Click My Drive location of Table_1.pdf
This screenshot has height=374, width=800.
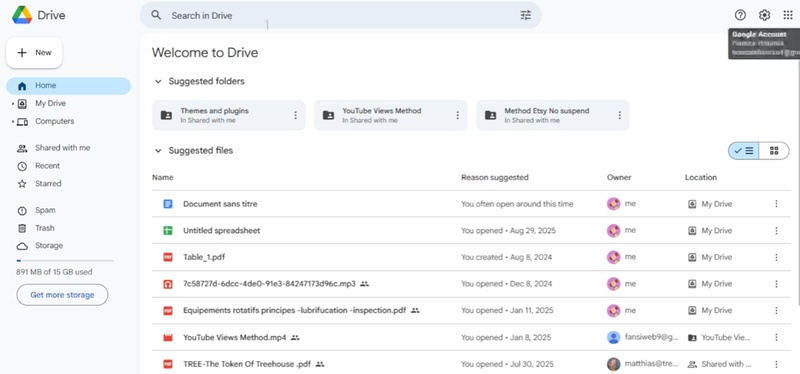coord(710,257)
